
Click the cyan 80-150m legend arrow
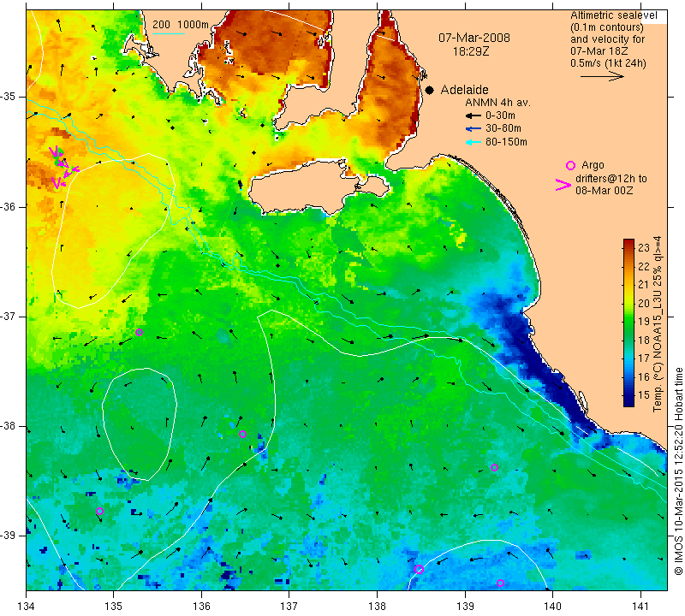[x=474, y=142]
